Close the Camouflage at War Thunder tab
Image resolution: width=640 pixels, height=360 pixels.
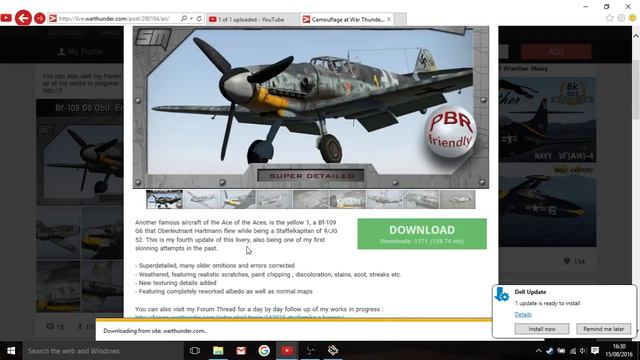389,19
